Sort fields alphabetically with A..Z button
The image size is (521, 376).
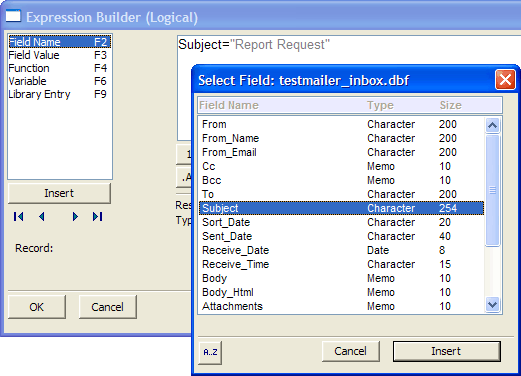pos(210,352)
